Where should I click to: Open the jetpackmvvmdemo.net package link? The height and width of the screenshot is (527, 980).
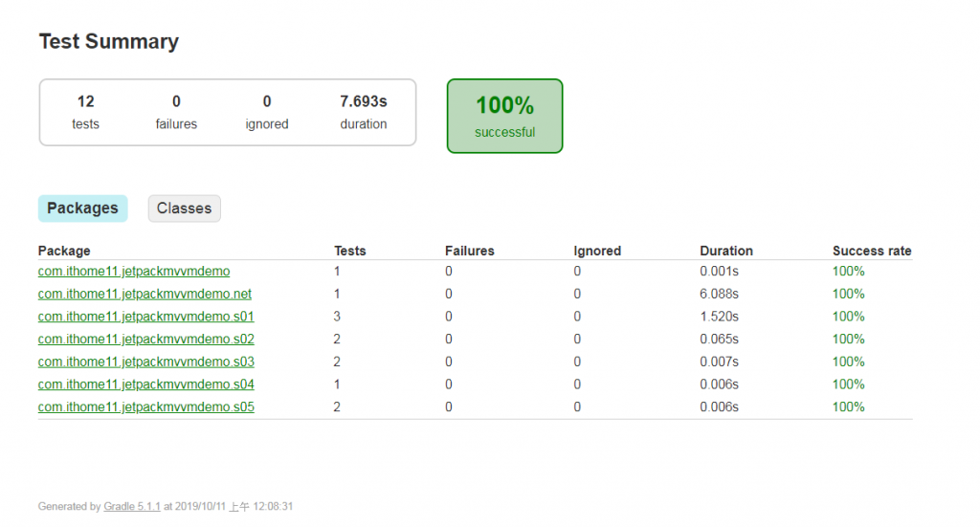[x=145, y=295]
